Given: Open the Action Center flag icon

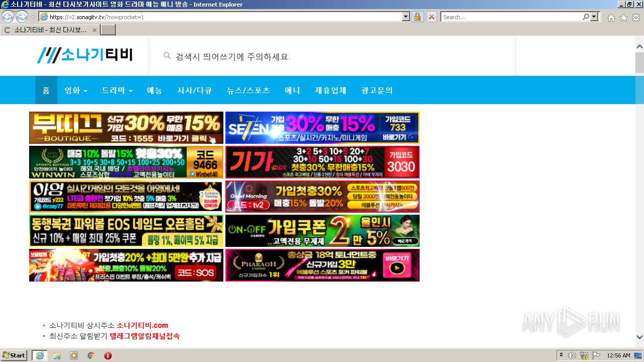Looking at the screenshot, I should point(596,355).
